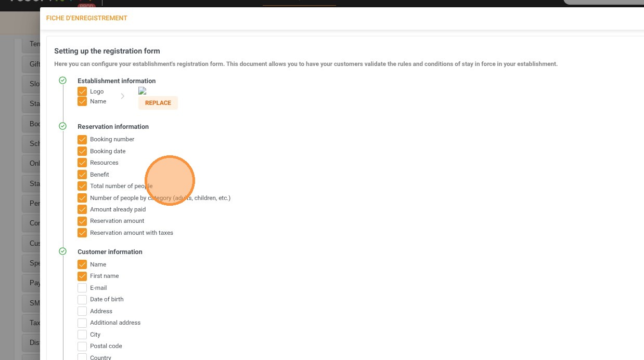Viewport: 644px width, 360px height.
Task: Click the Reservation information heading
Action: (x=113, y=127)
